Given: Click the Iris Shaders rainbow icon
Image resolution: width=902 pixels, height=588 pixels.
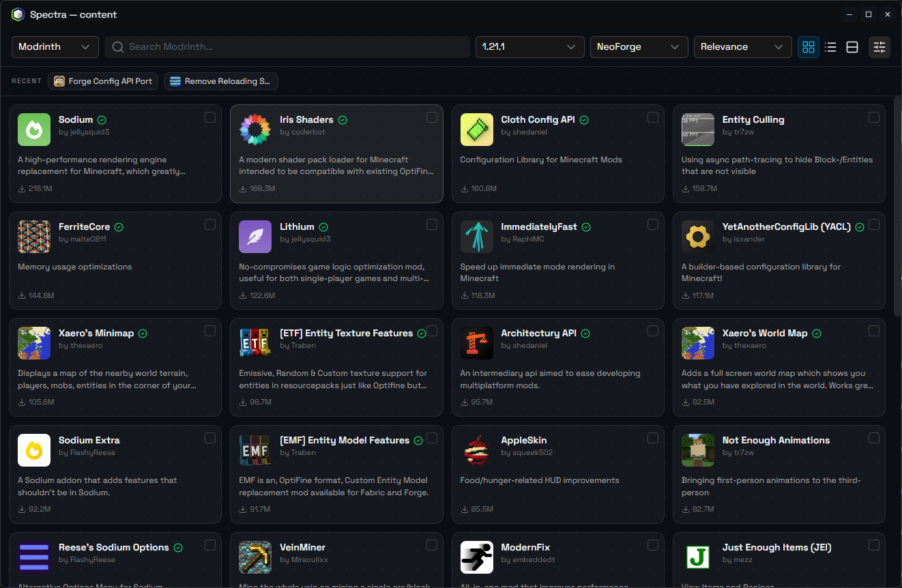Looking at the screenshot, I should pyautogui.click(x=255, y=130).
